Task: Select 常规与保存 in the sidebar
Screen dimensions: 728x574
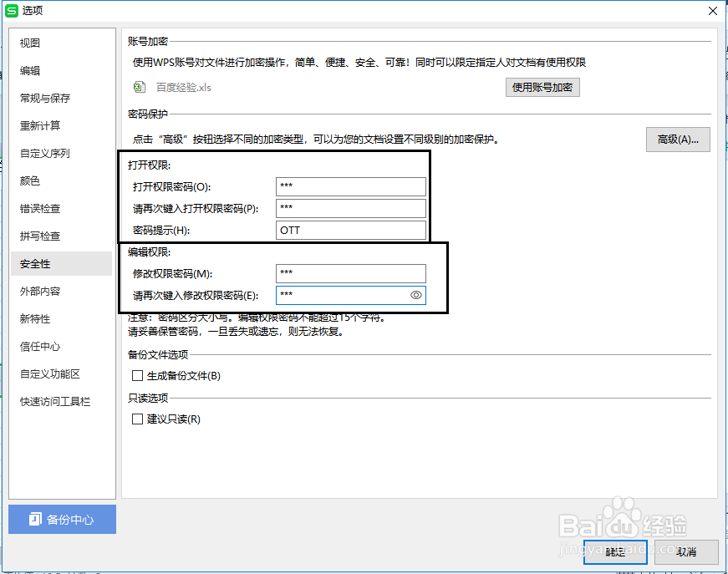Action: 42,98
